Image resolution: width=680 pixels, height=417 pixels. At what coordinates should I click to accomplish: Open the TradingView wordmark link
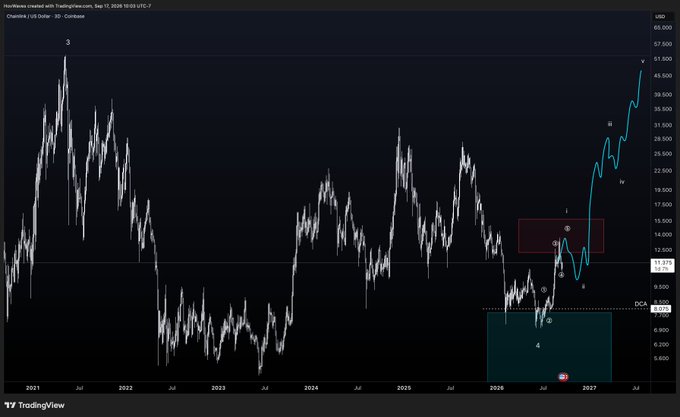[41, 405]
